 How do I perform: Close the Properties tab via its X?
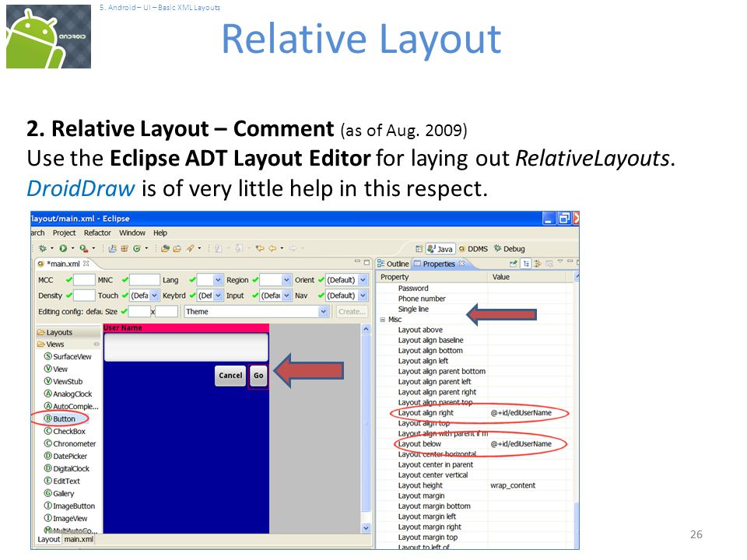click(x=461, y=264)
